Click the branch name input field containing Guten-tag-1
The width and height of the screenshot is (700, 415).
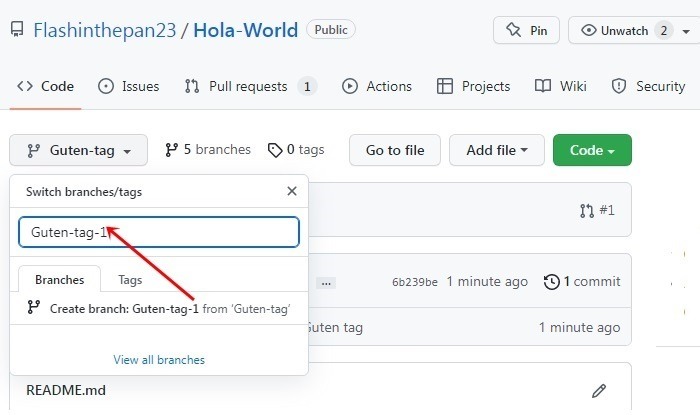pos(159,232)
